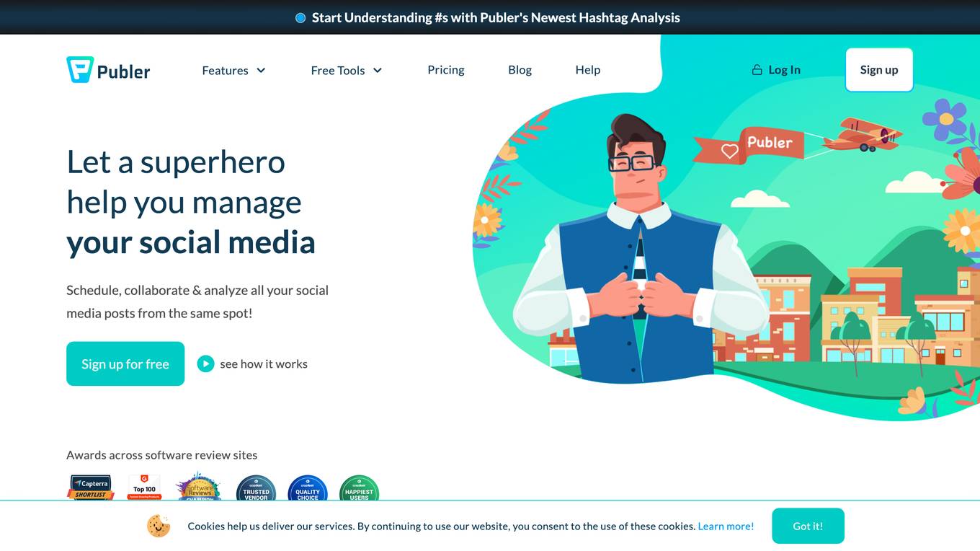Click the blue dot in announcement banner
The width and height of the screenshot is (980, 551).
300,18
